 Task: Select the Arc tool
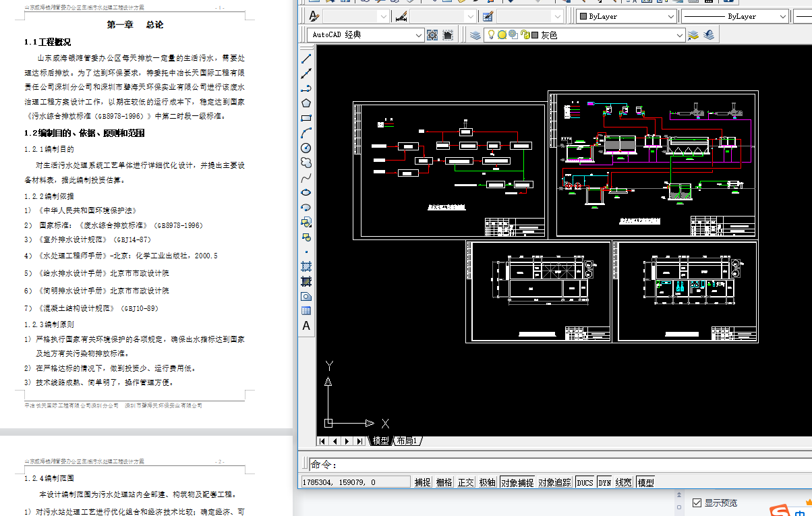point(306,133)
